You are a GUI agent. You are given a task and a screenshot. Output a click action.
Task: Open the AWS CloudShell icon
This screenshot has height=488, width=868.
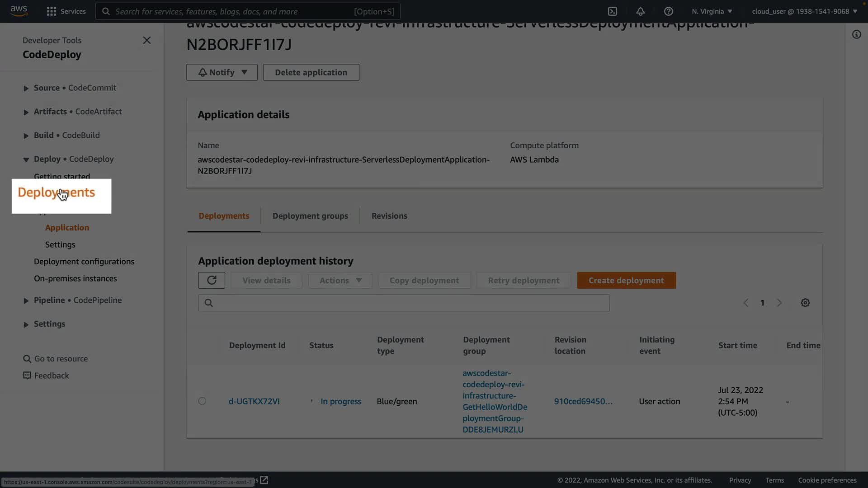coord(613,11)
